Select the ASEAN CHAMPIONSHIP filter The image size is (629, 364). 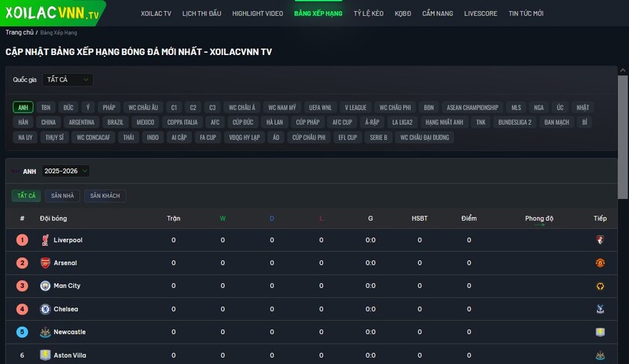point(473,107)
